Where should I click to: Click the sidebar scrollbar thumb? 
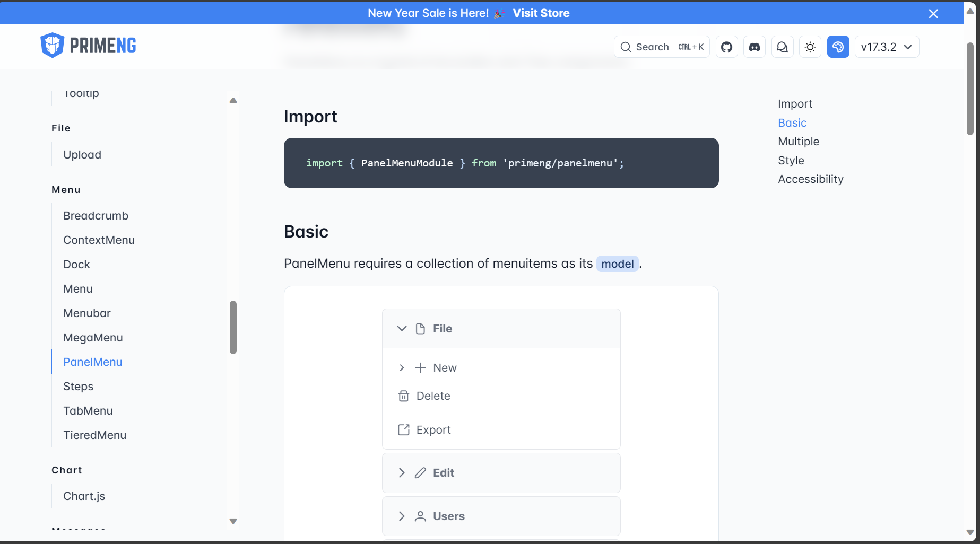(x=233, y=327)
